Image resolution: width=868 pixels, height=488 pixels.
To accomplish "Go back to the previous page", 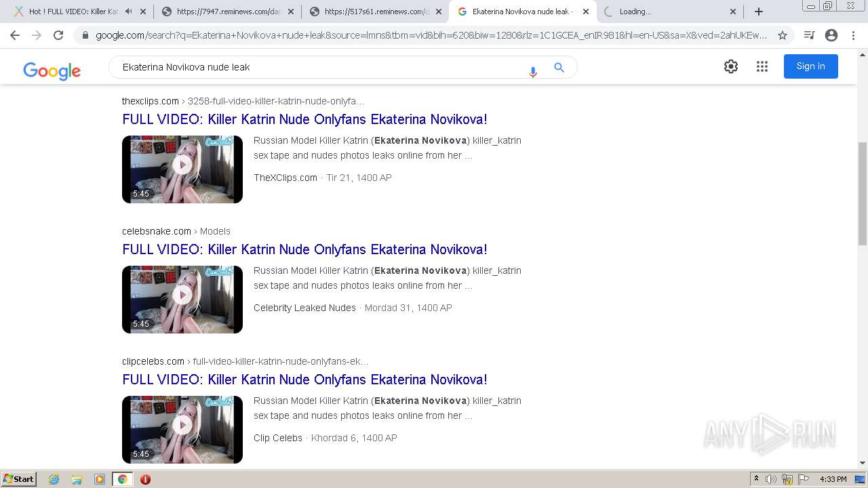I will (x=15, y=35).
